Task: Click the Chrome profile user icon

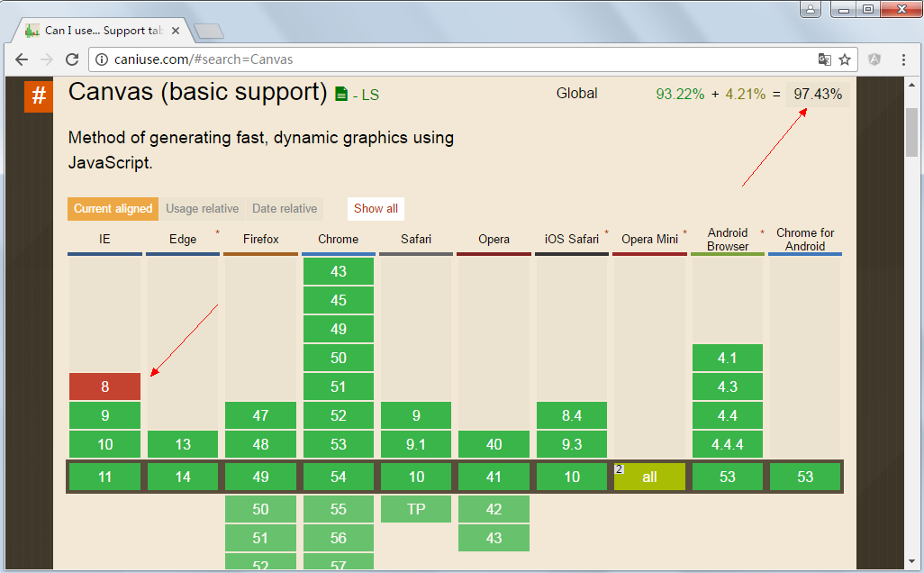Action: tap(811, 9)
